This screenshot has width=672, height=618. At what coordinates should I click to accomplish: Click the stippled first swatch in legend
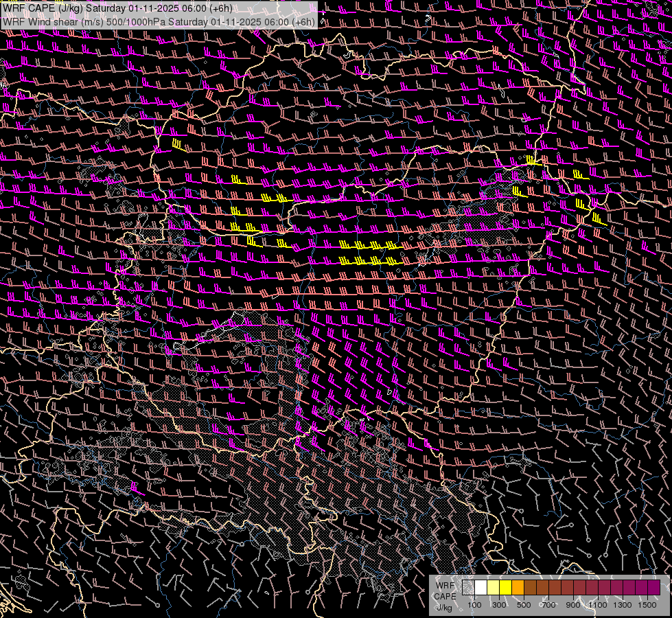468,587
